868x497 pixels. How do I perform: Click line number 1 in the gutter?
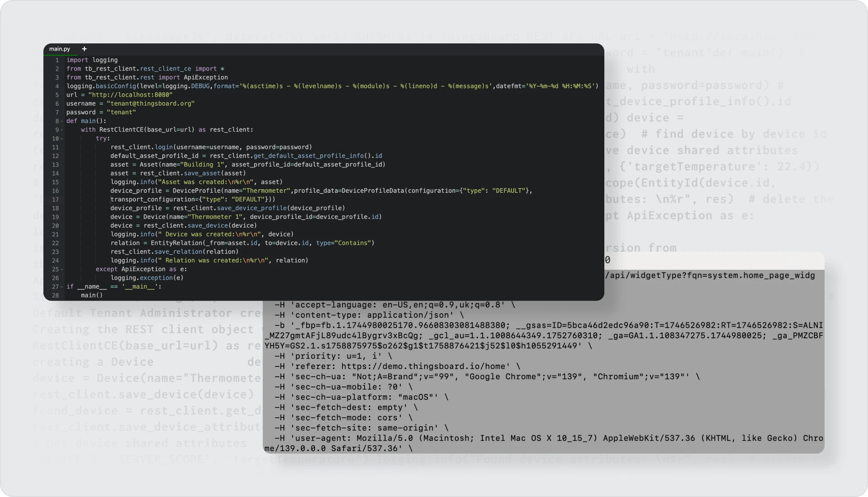click(x=57, y=60)
